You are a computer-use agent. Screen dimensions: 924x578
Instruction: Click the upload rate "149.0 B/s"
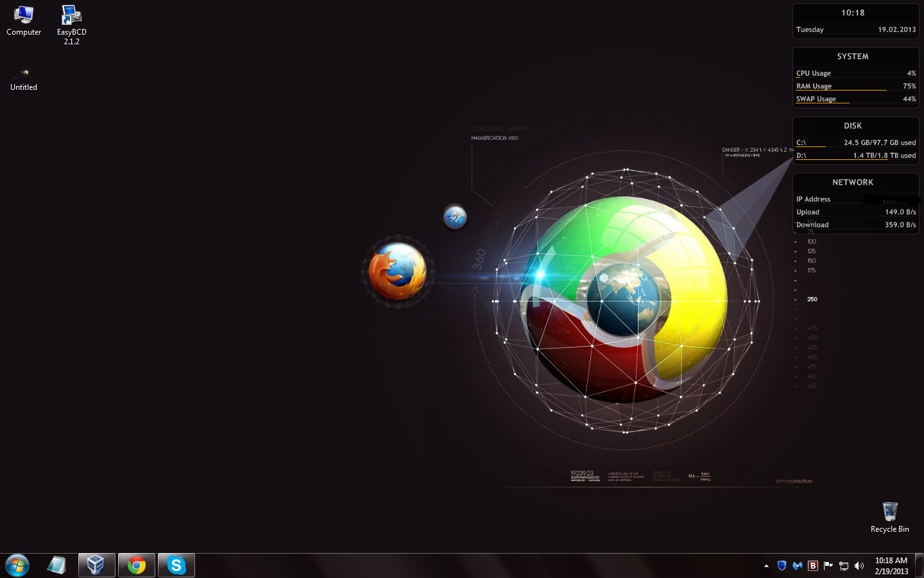point(900,212)
